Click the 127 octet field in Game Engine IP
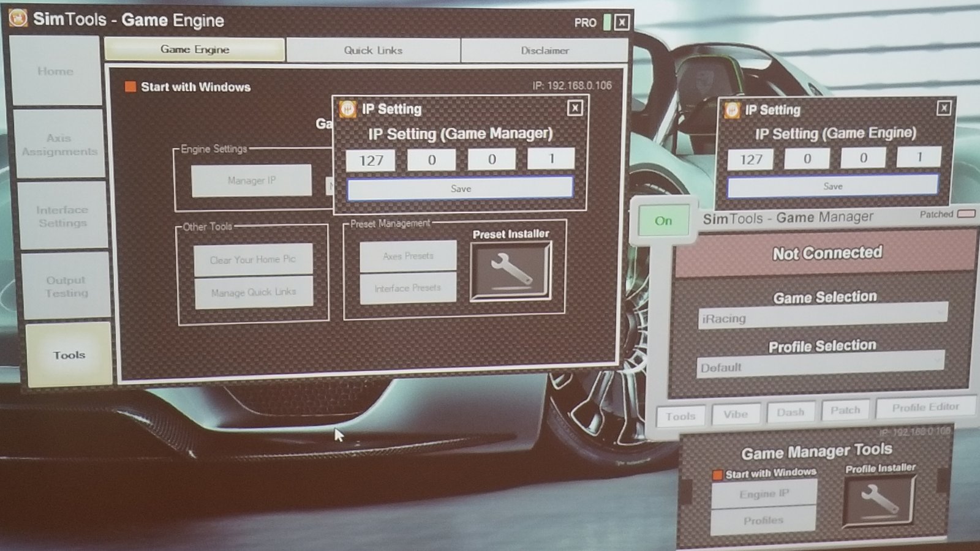This screenshot has height=551, width=980. (x=751, y=159)
